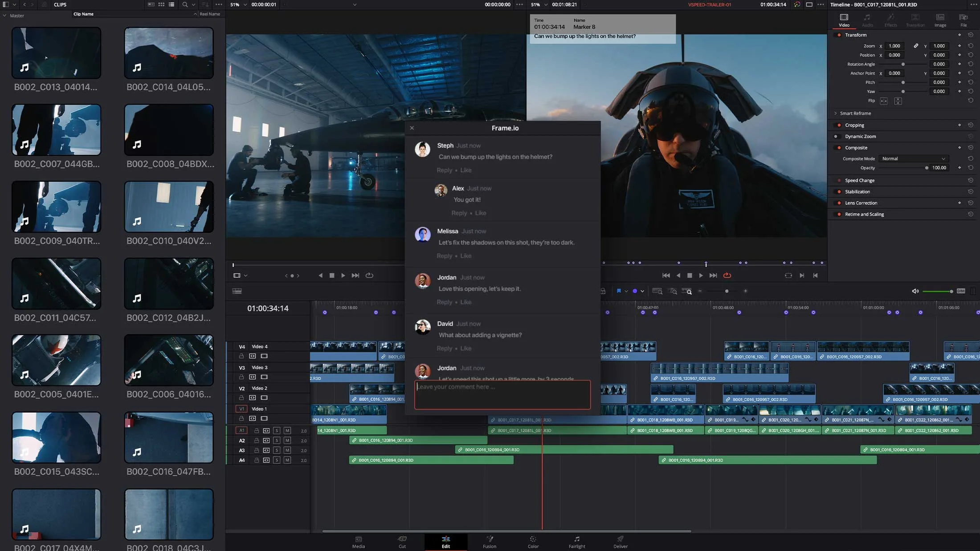Viewport: 980px width, 551px height.
Task: Click the search icon in Clips panel
Action: coord(185,4)
